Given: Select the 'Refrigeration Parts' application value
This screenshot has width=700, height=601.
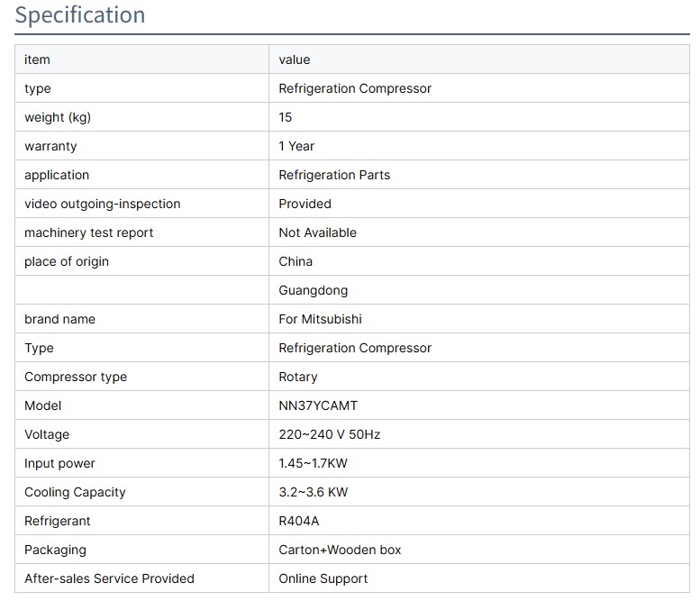Looking at the screenshot, I should point(334,175).
